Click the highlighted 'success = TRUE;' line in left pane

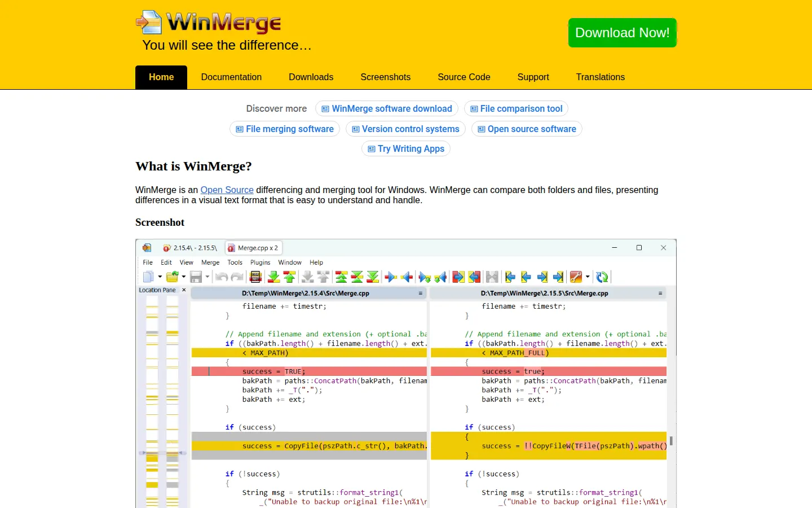pyautogui.click(x=309, y=371)
